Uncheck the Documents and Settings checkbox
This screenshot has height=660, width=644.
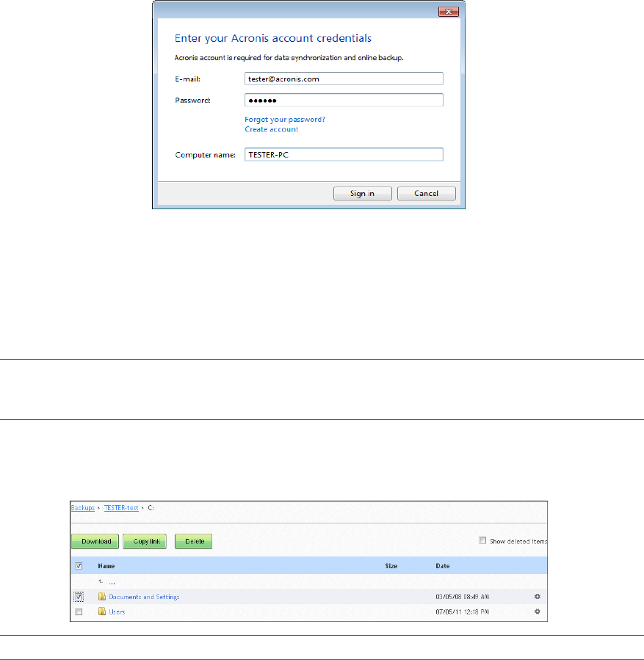coord(79,596)
